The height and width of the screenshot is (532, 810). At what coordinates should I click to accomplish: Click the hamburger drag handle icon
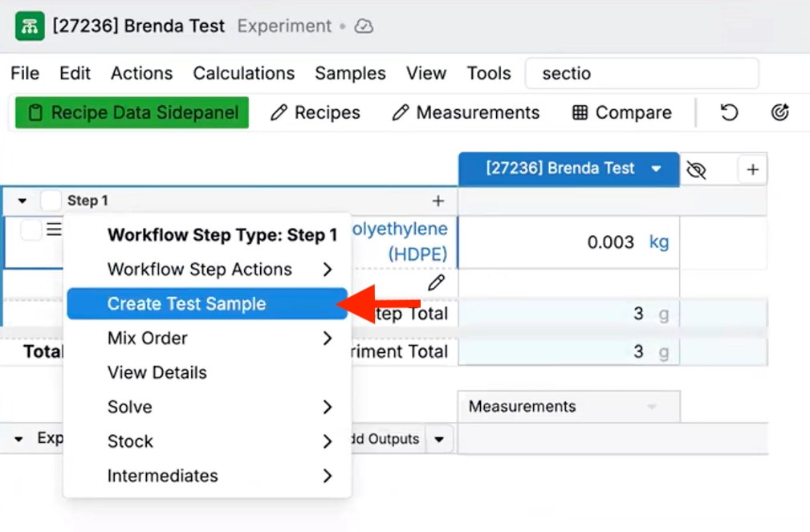coord(54,230)
